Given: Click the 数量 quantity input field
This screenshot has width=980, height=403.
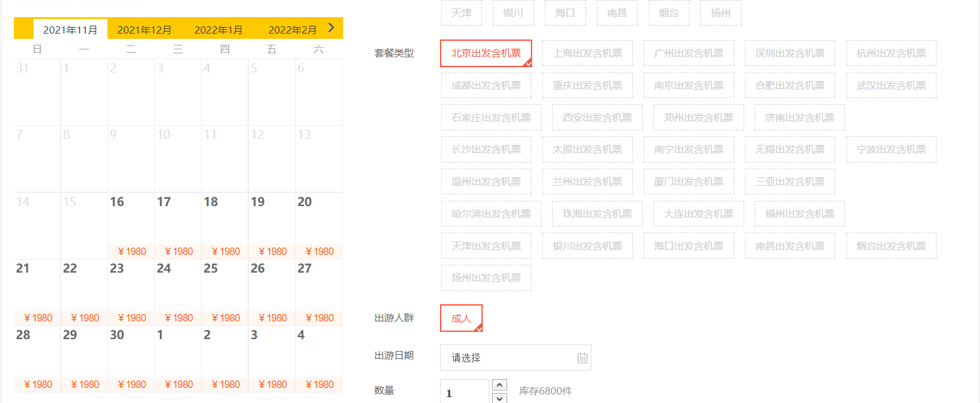Looking at the screenshot, I should tap(464, 392).
